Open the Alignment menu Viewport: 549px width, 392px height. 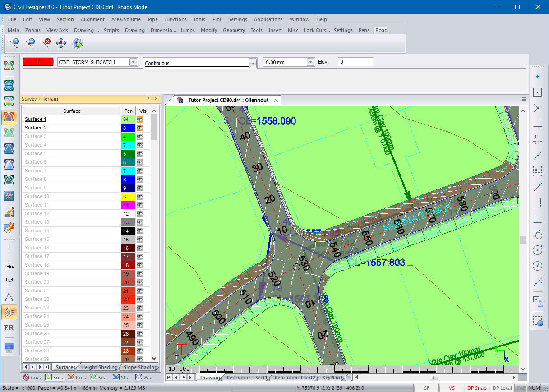click(92, 19)
